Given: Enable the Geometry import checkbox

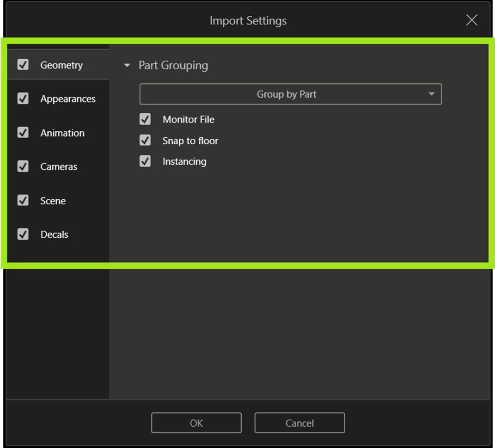Looking at the screenshot, I should pos(23,65).
